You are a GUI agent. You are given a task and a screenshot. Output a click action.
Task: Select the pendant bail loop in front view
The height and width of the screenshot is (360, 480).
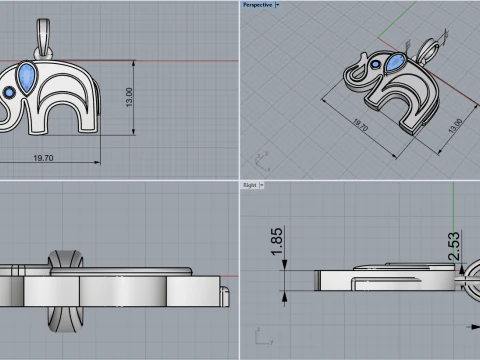click(43, 38)
